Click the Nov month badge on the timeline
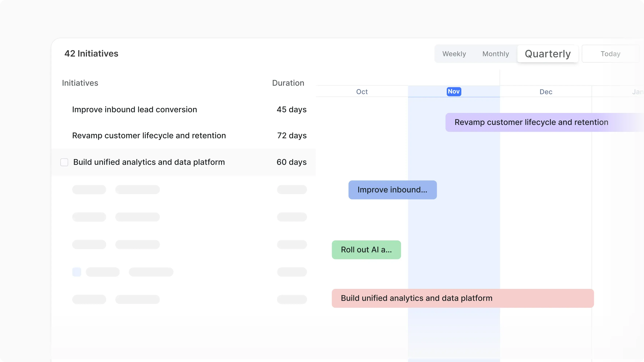The height and width of the screenshot is (362, 644). pos(453,91)
